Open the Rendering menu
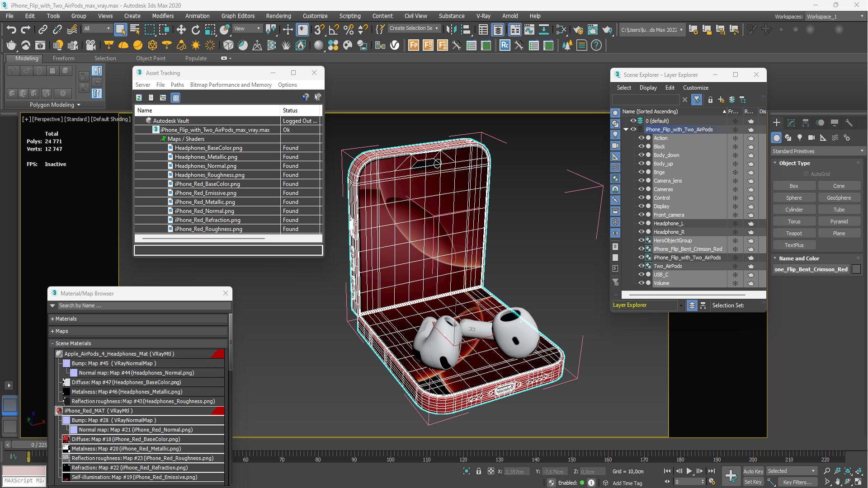868x488 pixels. click(278, 16)
